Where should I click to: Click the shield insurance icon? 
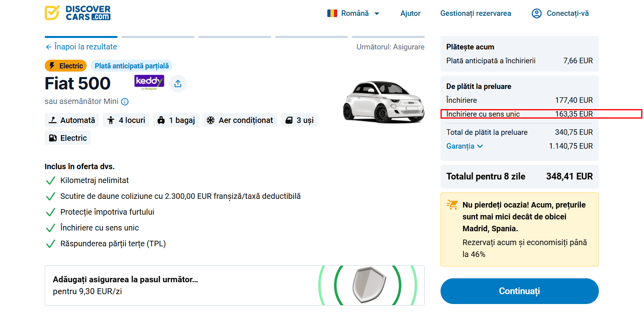(369, 285)
